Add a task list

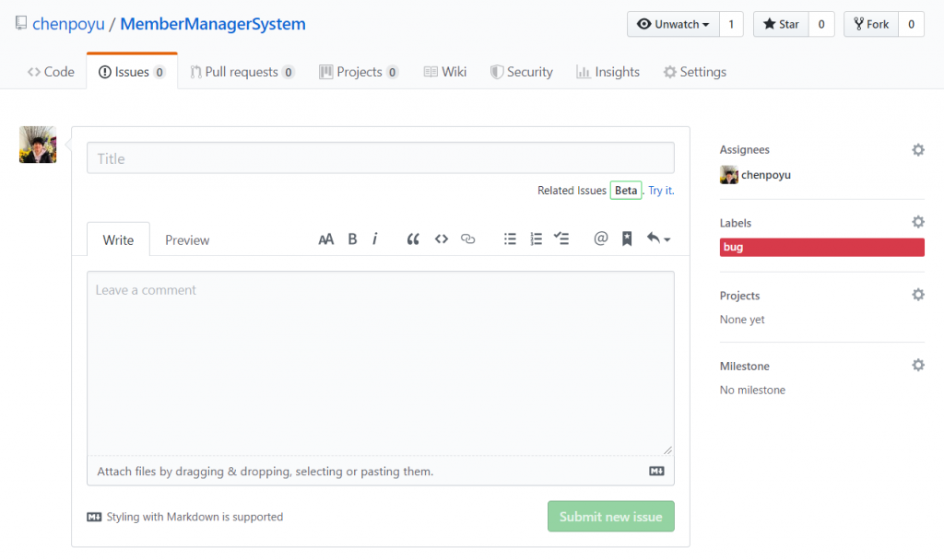[561, 239]
